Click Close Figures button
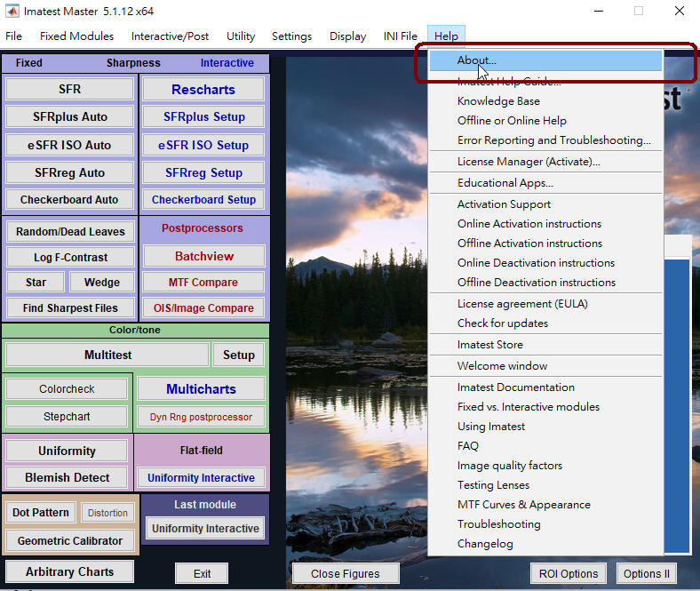 click(346, 573)
